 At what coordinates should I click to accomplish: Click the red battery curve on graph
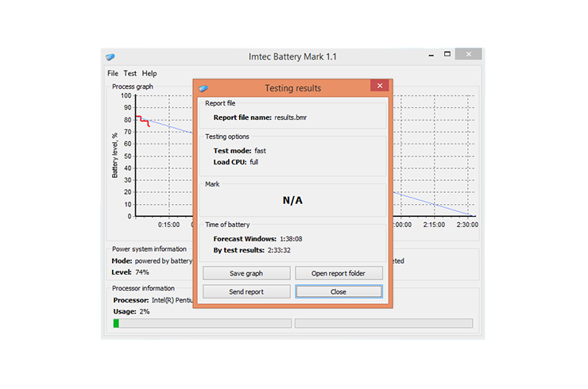point(144,121)
